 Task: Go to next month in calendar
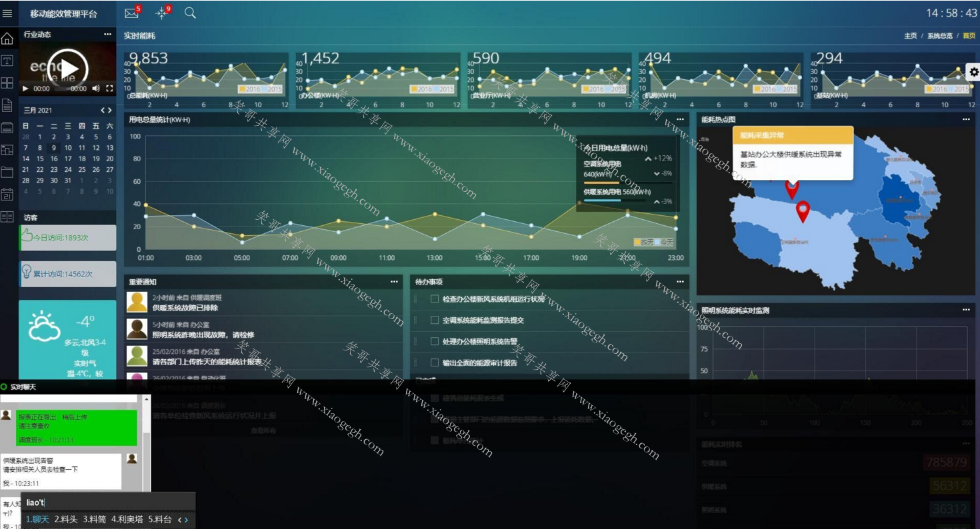coord(110,111)
